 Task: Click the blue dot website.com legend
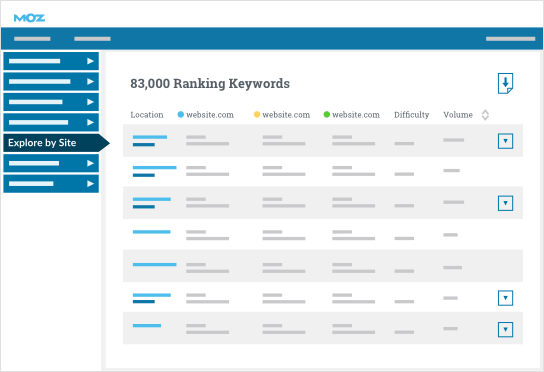(206, 115)
